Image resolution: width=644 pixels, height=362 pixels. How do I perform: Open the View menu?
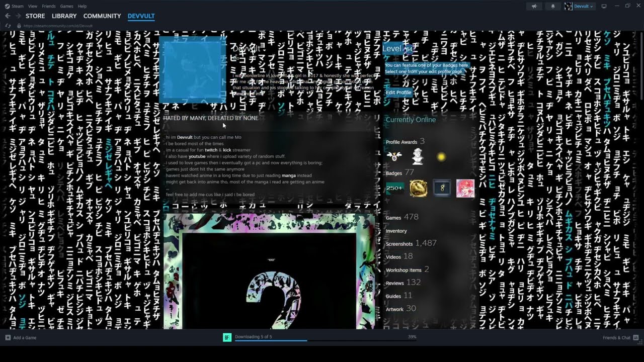pyautogui.click(x=33, y=6)
